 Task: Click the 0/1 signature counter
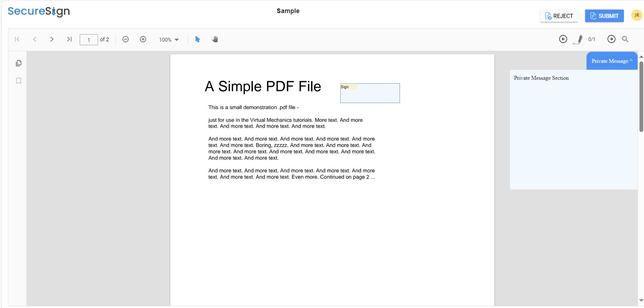[592, 40]
